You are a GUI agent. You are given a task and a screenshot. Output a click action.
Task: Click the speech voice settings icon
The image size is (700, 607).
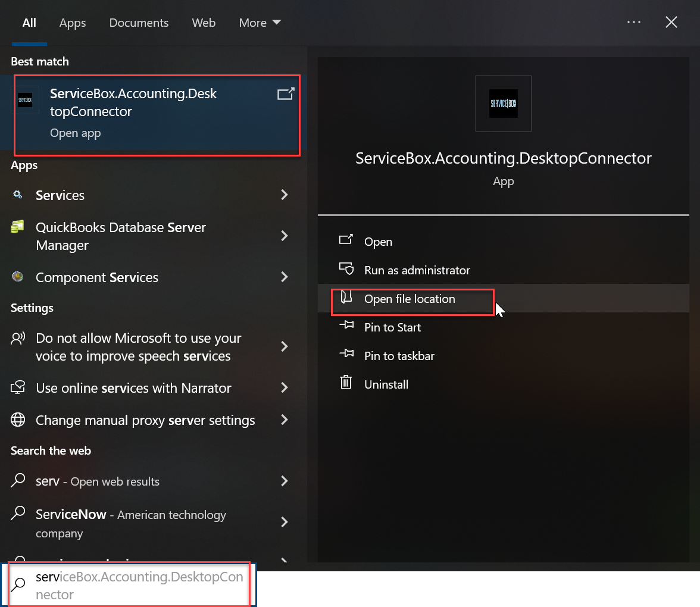tap(18, 338)
